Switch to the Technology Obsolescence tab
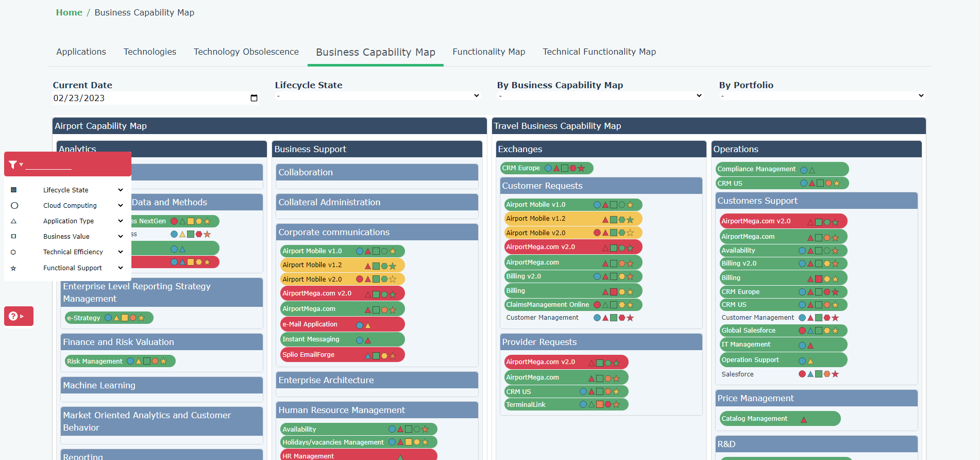 coord(246,52)
